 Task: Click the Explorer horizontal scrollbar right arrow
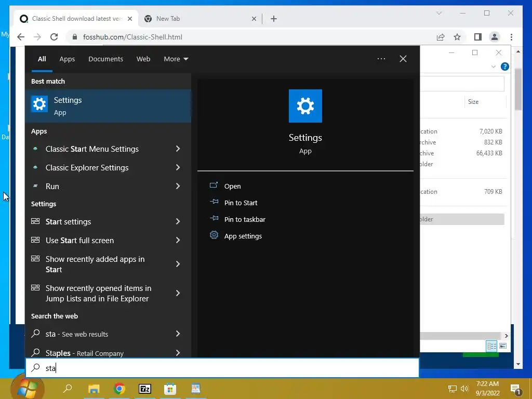click(506, 336)
